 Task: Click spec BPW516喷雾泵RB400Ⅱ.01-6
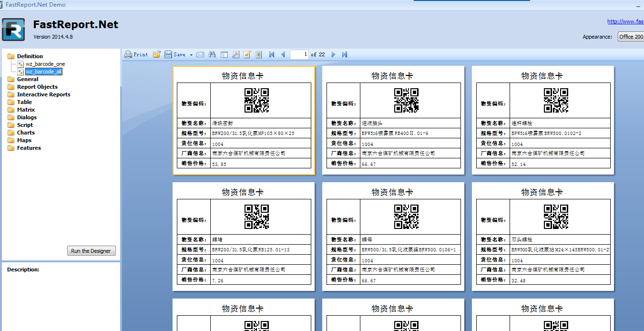click(x=395, y=134)
